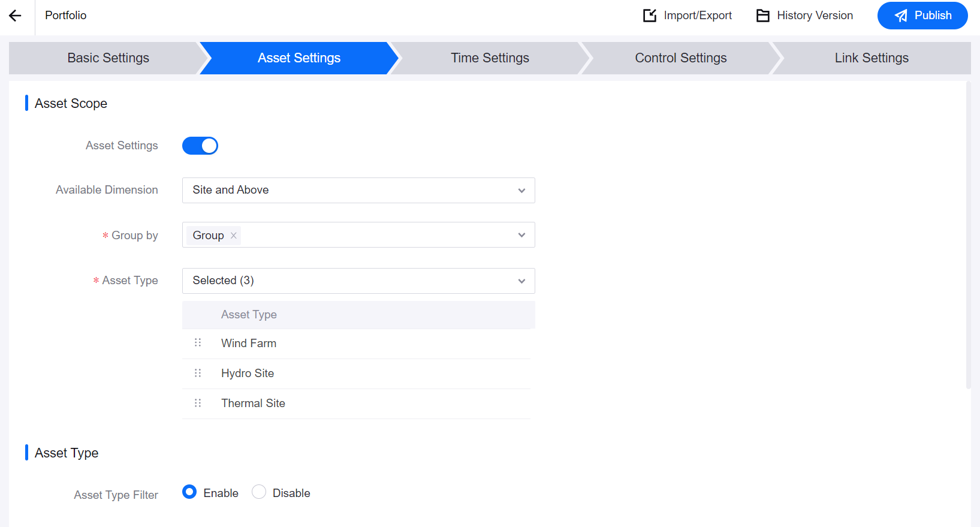Viewport: 980px width, 527px height.
Task: Select the Enable radio for Asset Type Filter
Action: pyautogui.click(x=189, y=492)
